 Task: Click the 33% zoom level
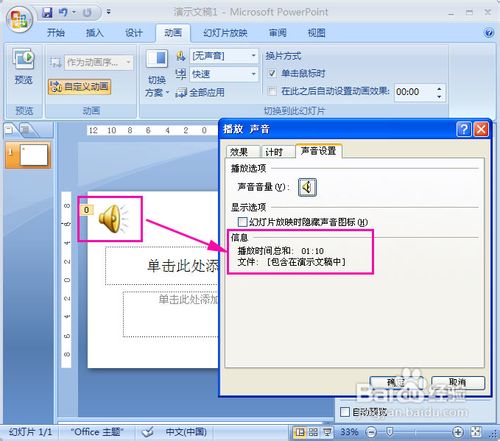point(349,432)
